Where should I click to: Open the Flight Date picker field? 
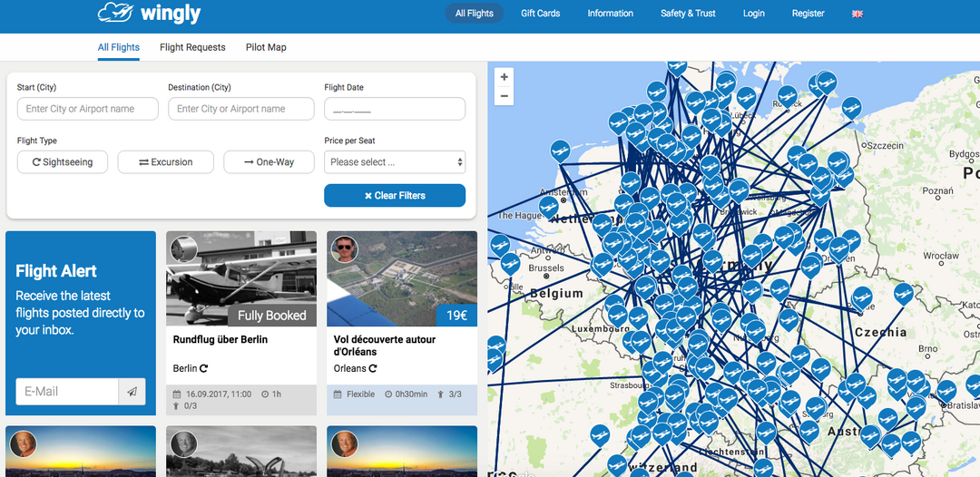point(395,110)
